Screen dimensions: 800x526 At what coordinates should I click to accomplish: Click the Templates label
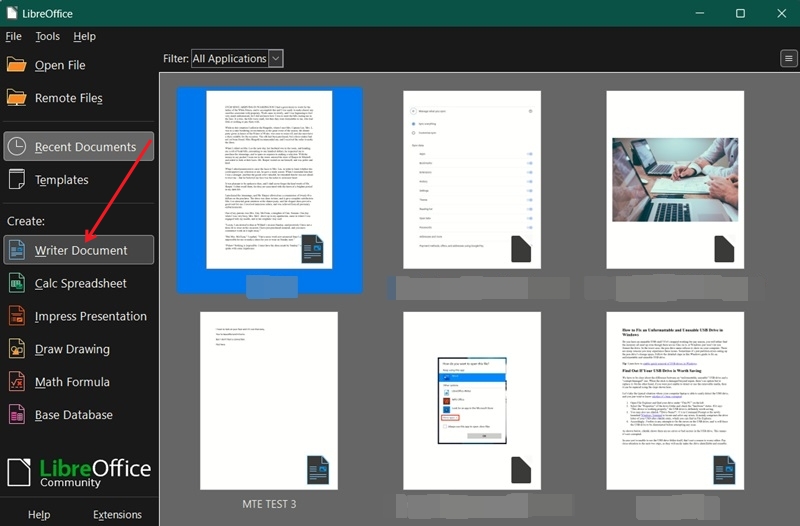pos(61,180)
